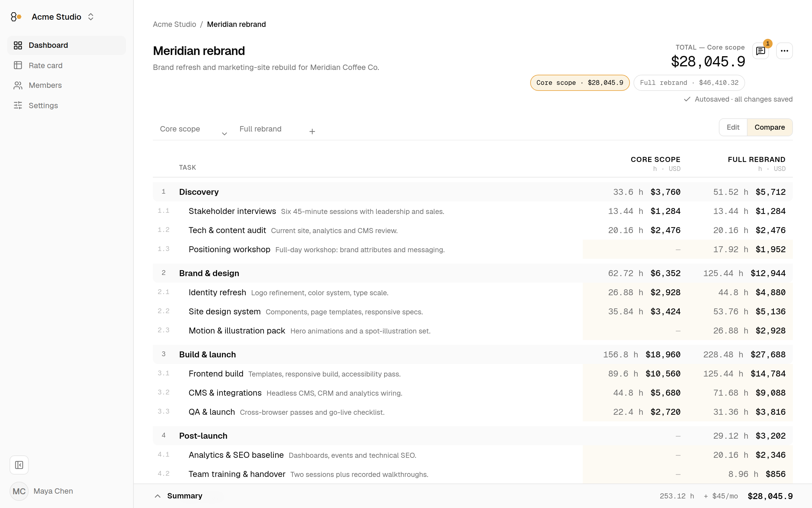Expand the Summary panel chevron

(x=157, y=496)
